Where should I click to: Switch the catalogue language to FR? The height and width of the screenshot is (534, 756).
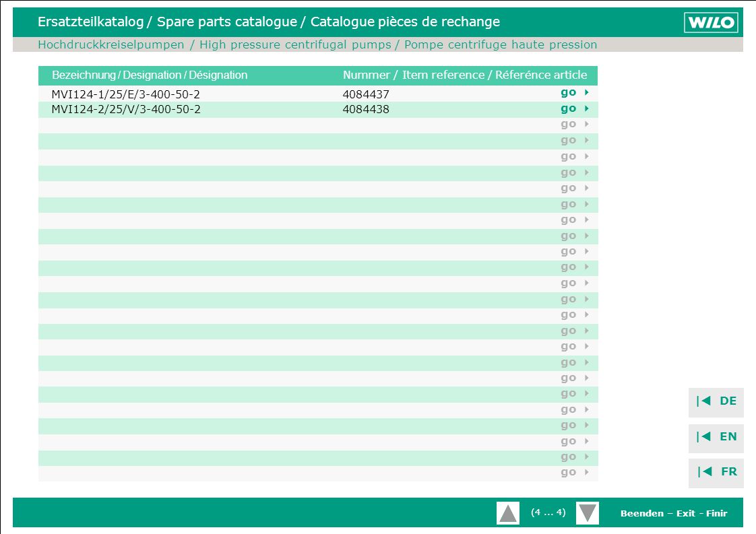pyautogui.click(x=716, y=472)
